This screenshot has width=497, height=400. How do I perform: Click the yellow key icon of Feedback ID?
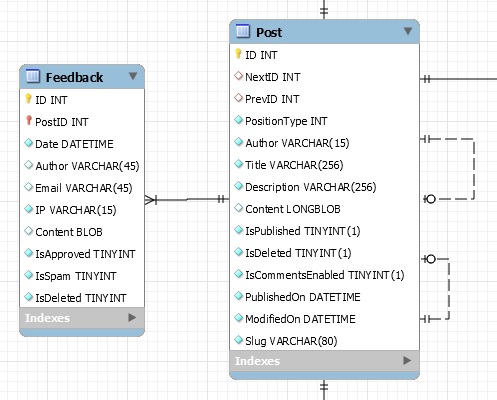[28, 99]
